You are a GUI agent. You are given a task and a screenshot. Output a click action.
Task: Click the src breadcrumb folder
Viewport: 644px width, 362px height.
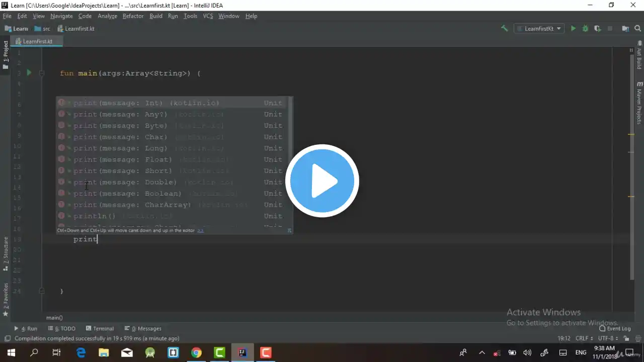click(42, 29)
